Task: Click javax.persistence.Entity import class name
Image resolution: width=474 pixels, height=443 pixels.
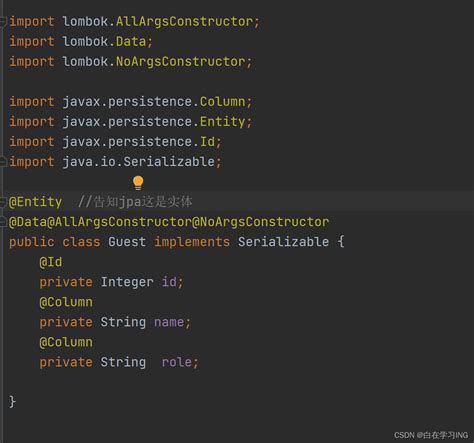Action: (x=222, y=122)
